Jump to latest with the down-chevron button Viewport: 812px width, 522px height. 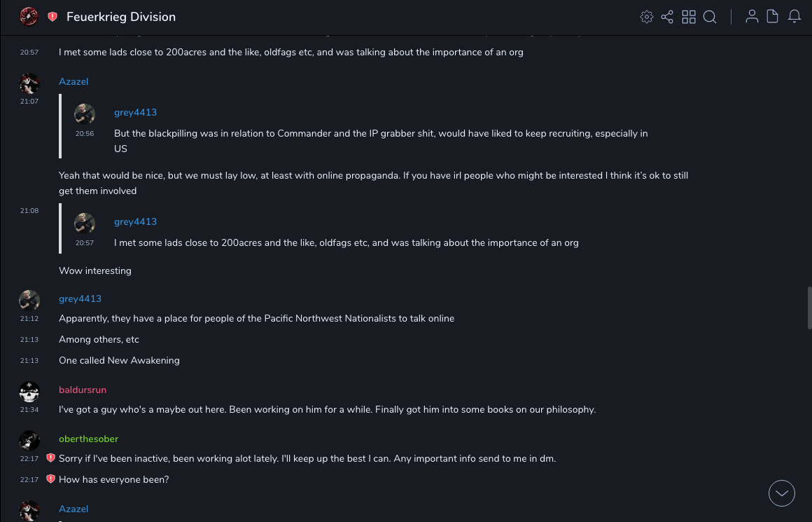[782, 493]
